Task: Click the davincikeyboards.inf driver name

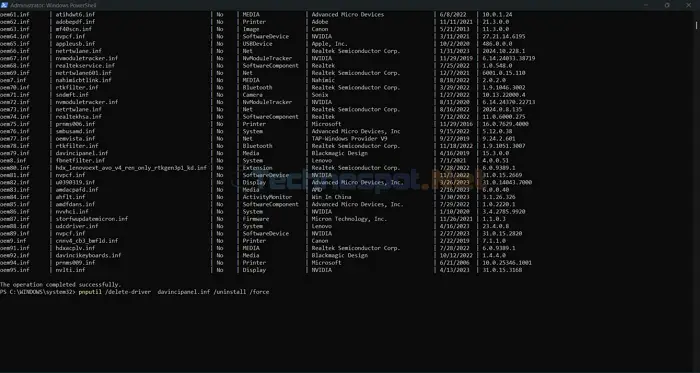Action: pos(88,255)
